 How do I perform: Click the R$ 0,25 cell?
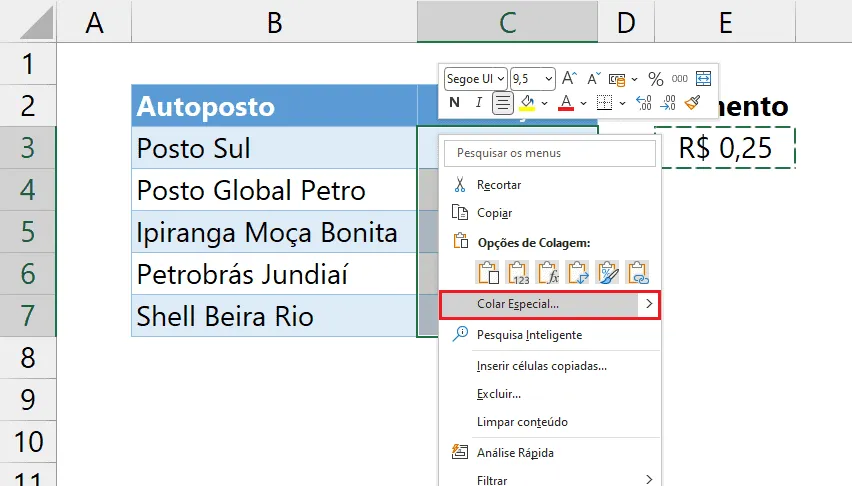click(x=725, y=148)
